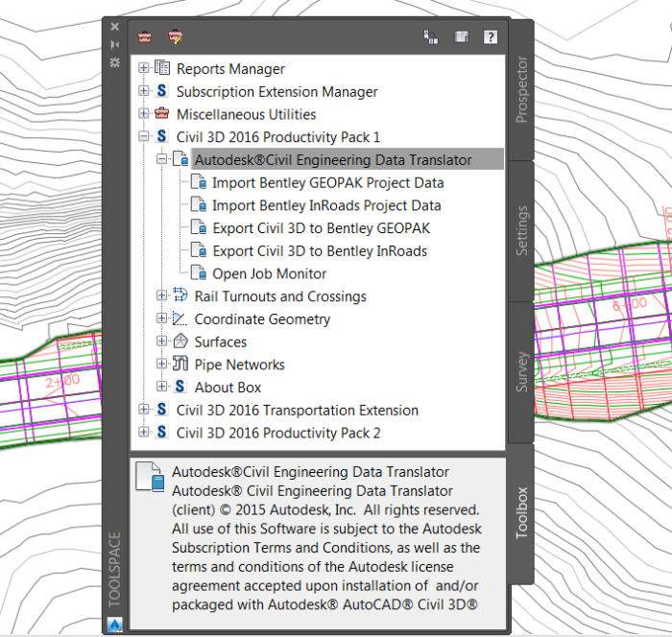Toggle the panorama display icon
Screen dimensions: 672x637
[x=461, y=36]
